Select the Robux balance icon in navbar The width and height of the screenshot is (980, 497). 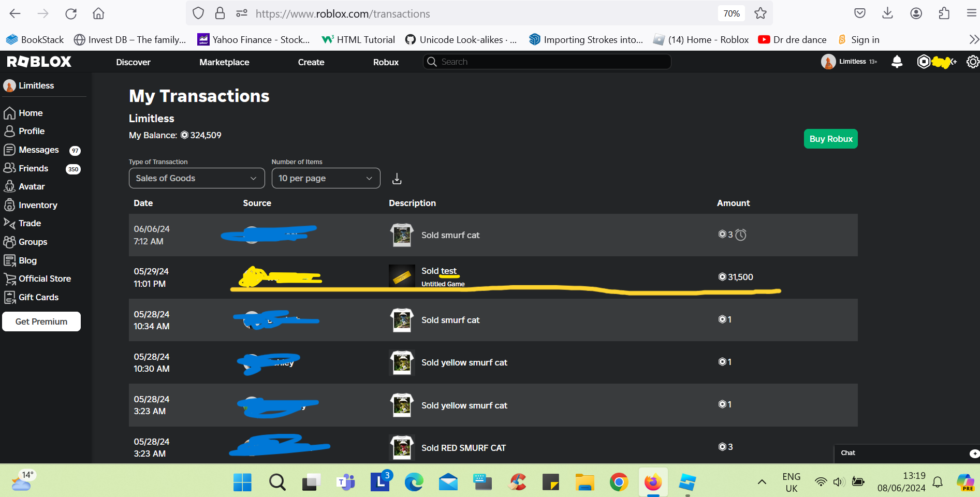[x=924, y=62]
